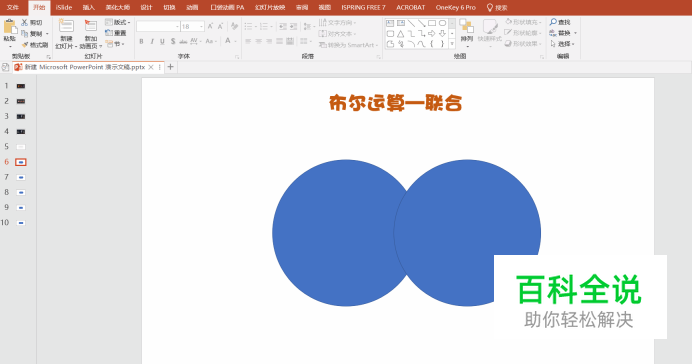Insert a text box shape from gallery
This screenshot has height=364, width=692.
click(x=390, y=23)
